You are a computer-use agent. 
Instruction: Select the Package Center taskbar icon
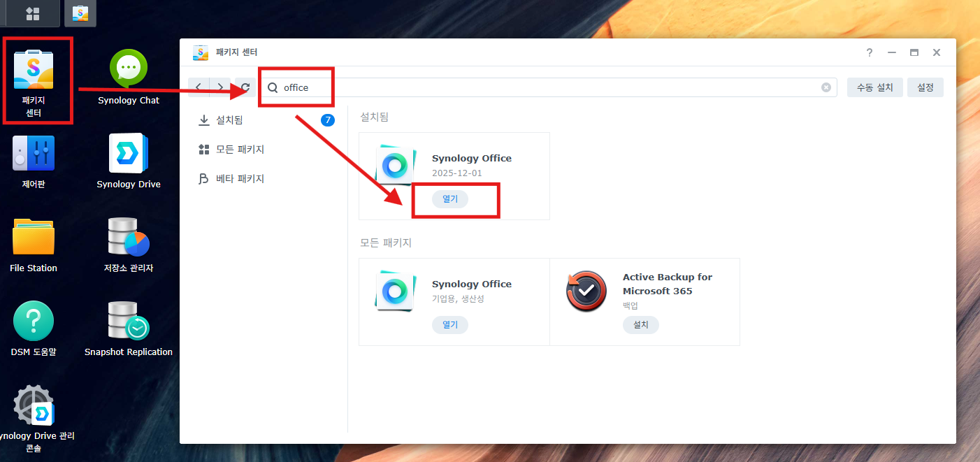80,13
